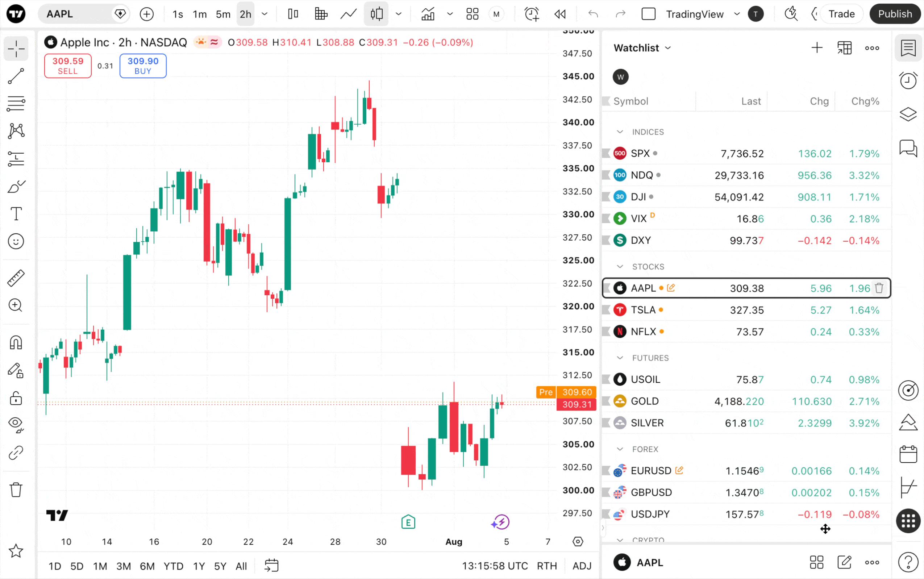The image size is (924, 579).
Task: Click the link drawings icon
Action: 16,453
